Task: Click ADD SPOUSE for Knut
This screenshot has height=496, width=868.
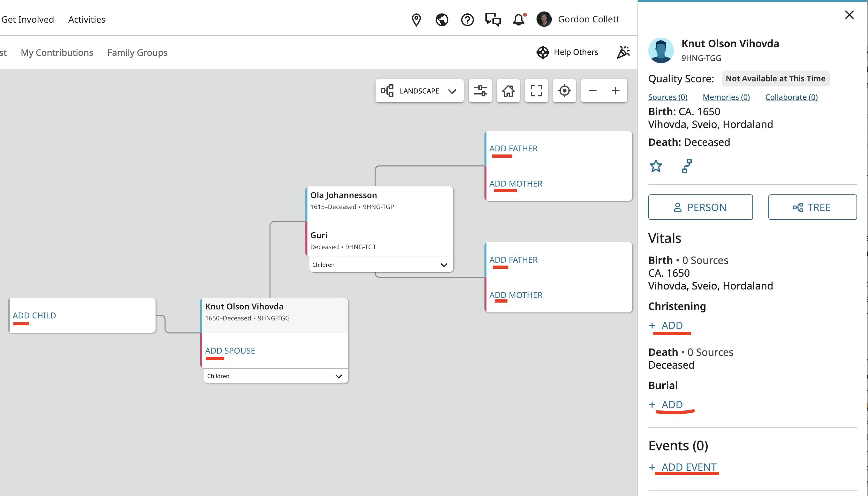Action: tap(230, 350)
